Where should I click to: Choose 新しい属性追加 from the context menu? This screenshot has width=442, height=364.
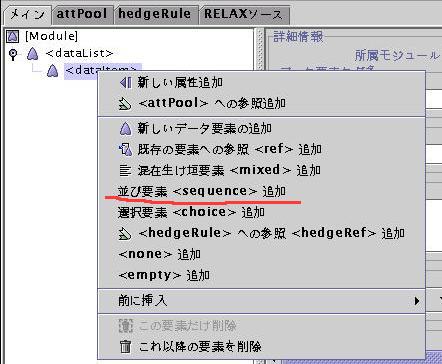point(261,83)
